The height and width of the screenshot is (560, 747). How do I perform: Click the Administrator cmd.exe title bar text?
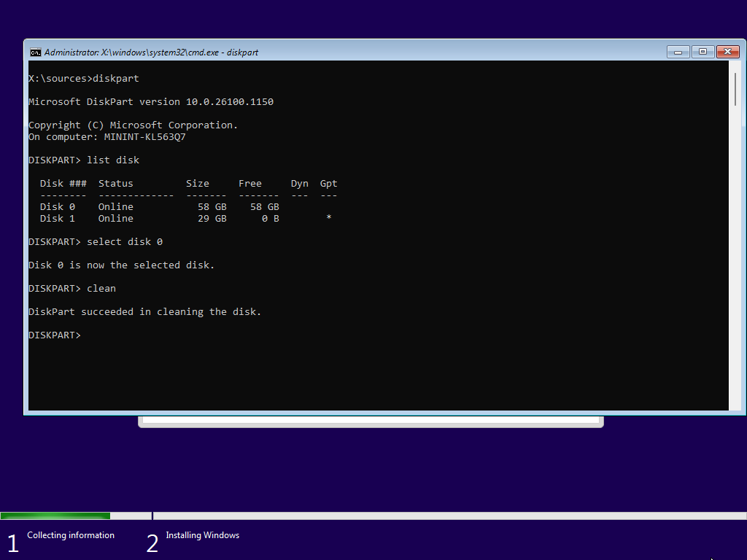click(x=151, y=52)
